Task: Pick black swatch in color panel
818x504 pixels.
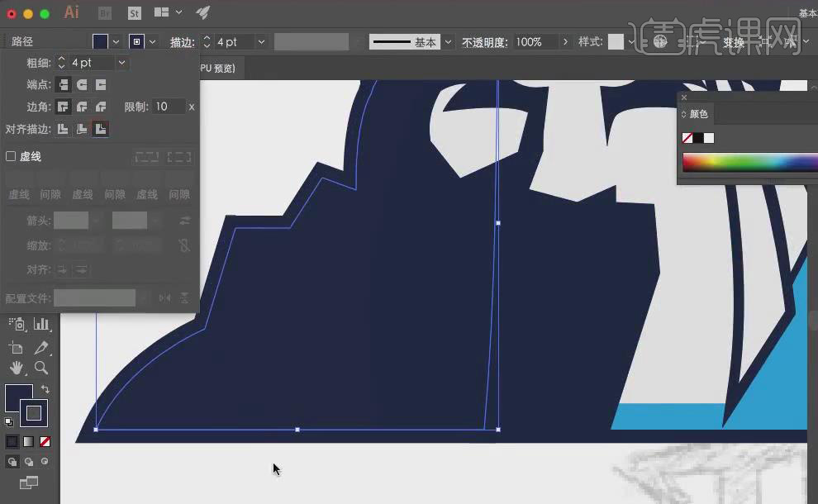Action: click(x=698, y=138)
